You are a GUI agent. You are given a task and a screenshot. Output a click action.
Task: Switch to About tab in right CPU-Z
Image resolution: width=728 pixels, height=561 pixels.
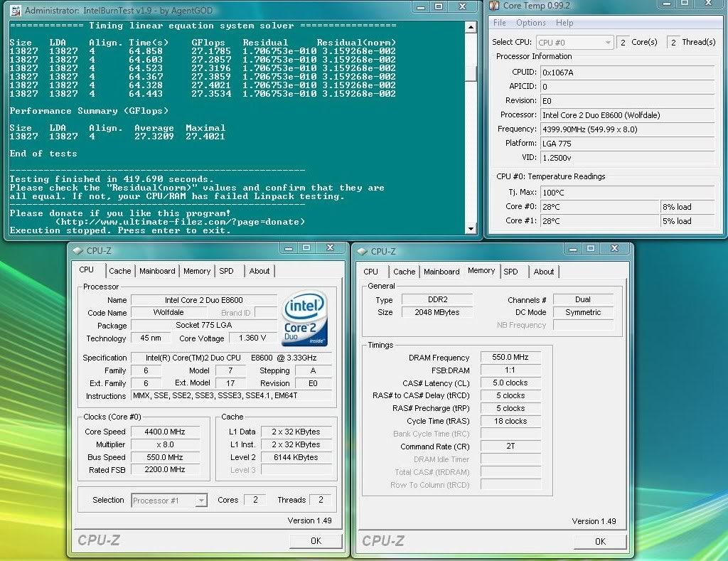544,272
